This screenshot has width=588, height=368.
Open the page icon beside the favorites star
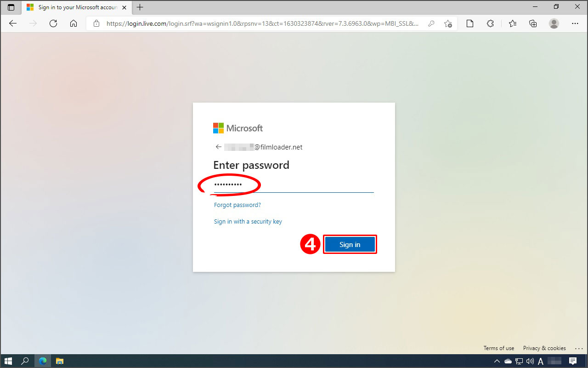[470, 23]
